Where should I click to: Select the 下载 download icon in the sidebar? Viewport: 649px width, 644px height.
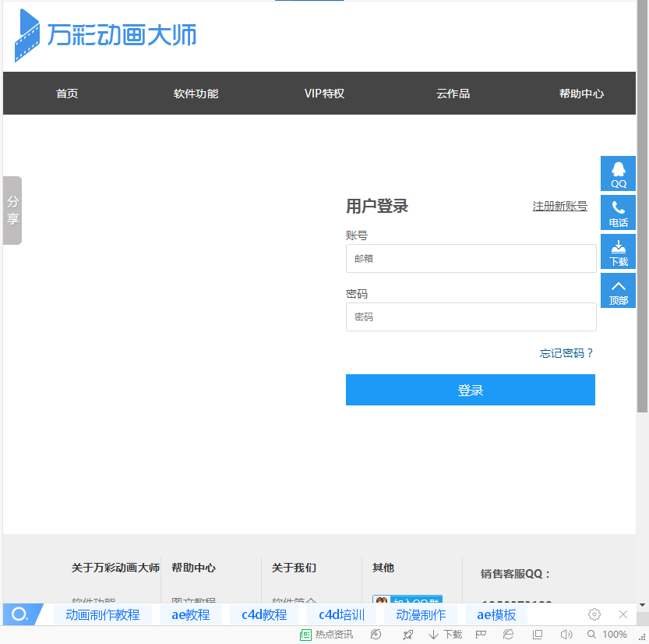pyautogui.click(x=618, y=251)
